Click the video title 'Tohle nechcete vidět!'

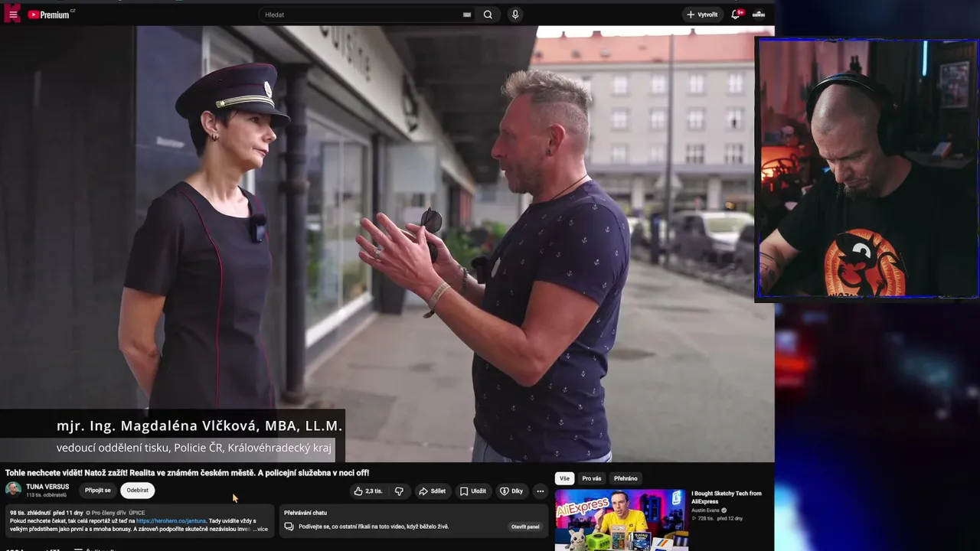[x=187, y=473]
